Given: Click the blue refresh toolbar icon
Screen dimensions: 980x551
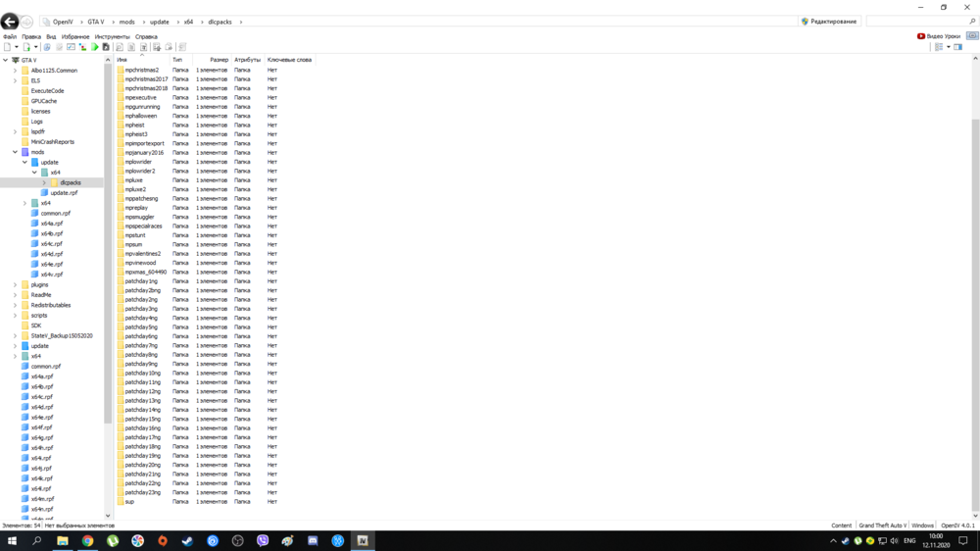Looking at the screenshot, I should (47, 47).
